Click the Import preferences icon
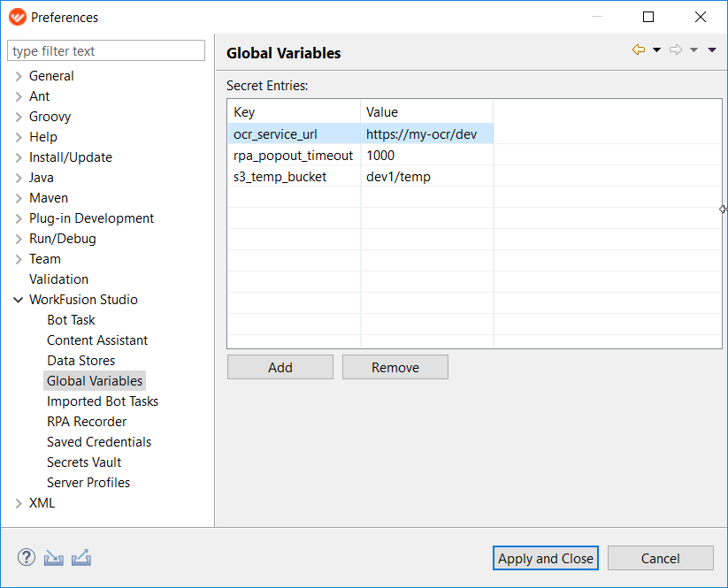The image size is (728, 588). tap(53, 557)
